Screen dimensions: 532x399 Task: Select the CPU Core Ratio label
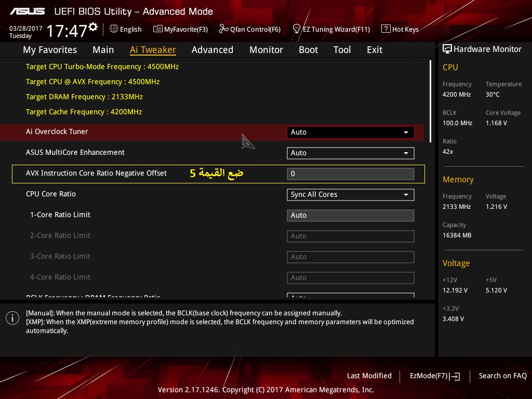click(51, 194)
